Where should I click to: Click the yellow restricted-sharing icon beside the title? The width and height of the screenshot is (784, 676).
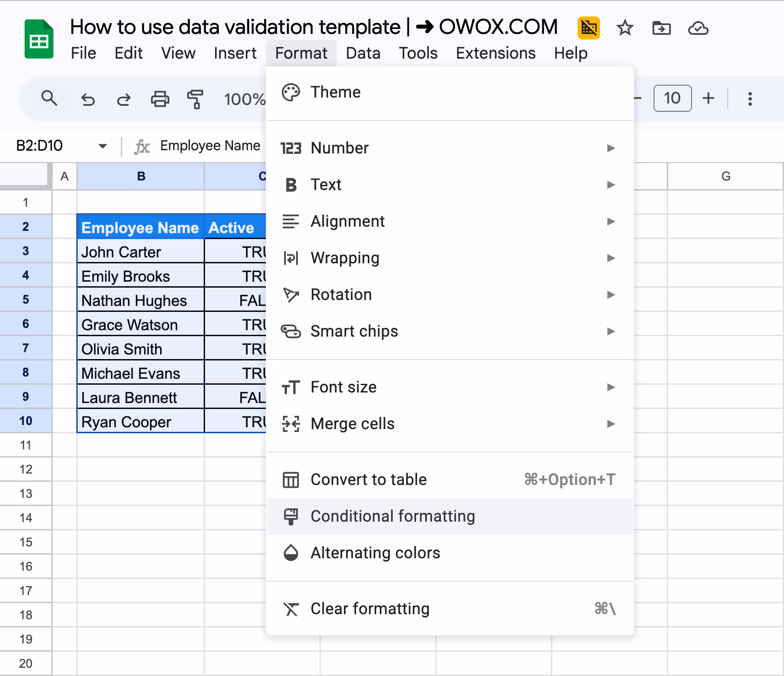[589, 28]
